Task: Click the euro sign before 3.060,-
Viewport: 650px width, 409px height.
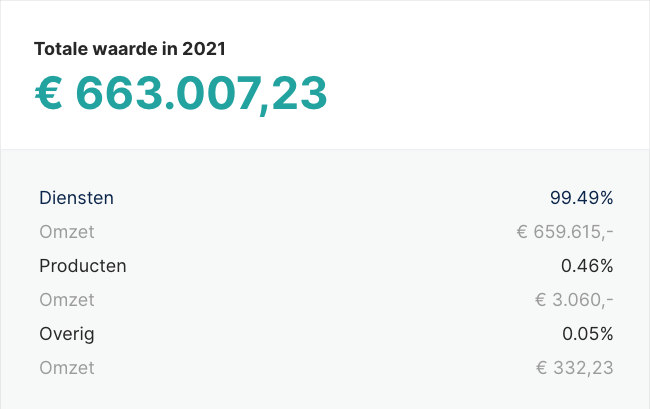Action: (x=542, y=300)
